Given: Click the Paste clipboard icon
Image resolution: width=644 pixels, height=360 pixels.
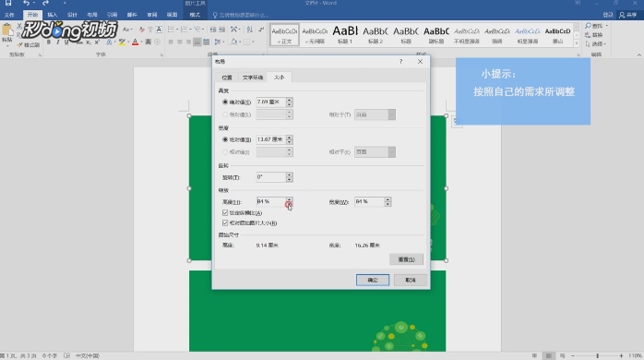Looking at the screenshot, I should 7,30.
